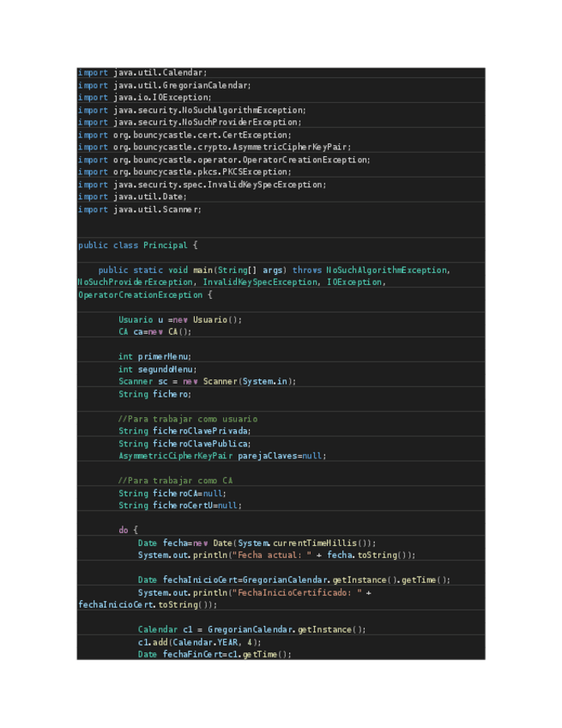Screen dimensions: 562x728
Task: Click the comment Para trabajar como CA
Action: 175,481
